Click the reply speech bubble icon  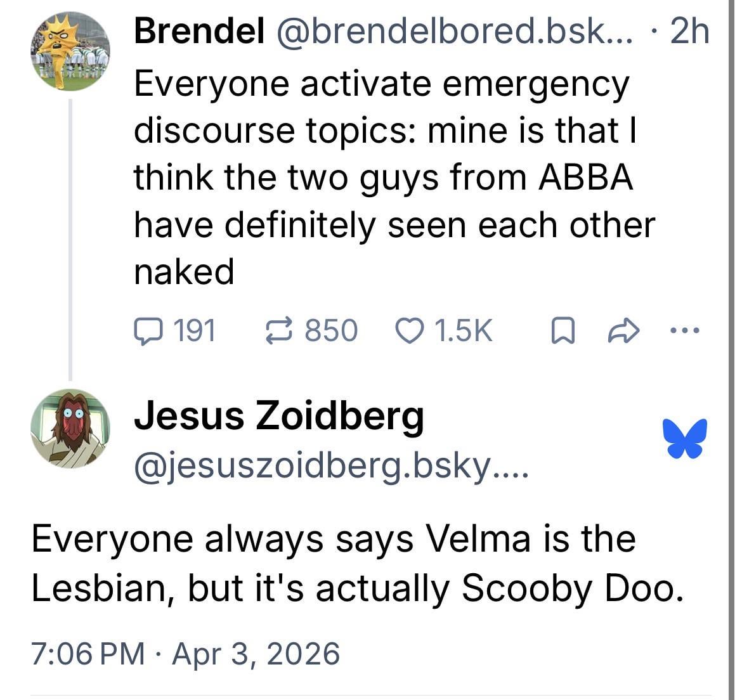(150, 331)
